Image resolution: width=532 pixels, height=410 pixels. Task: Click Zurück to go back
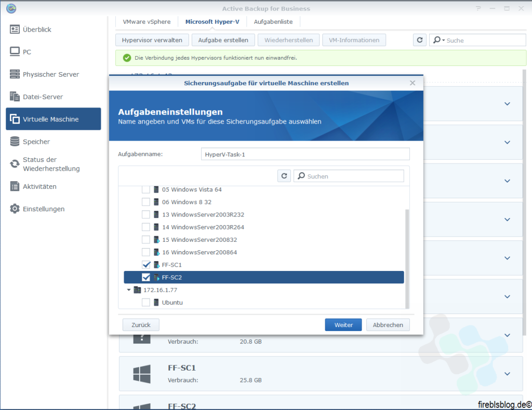141,324
